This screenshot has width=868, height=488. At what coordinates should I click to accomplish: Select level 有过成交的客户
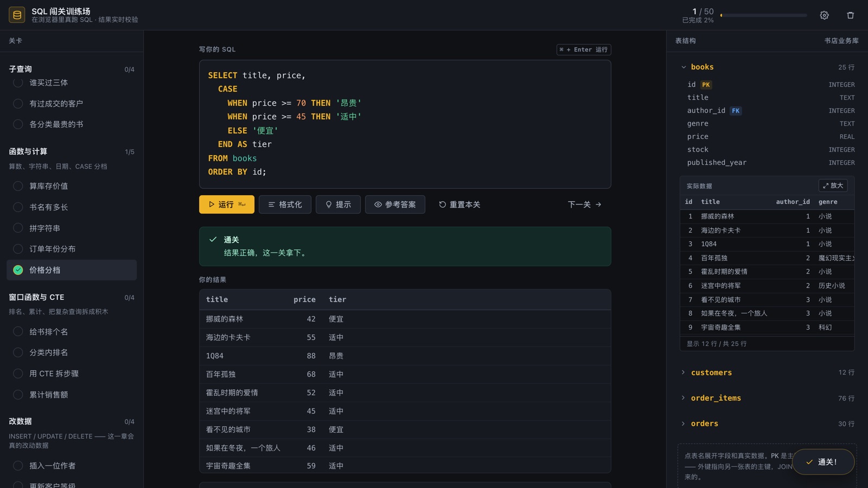pyautogui.click(x=72, y=104)
